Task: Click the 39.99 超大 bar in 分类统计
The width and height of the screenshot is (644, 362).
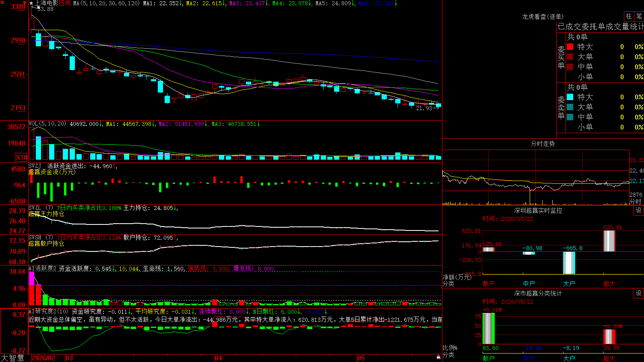Action: [609, 337]
